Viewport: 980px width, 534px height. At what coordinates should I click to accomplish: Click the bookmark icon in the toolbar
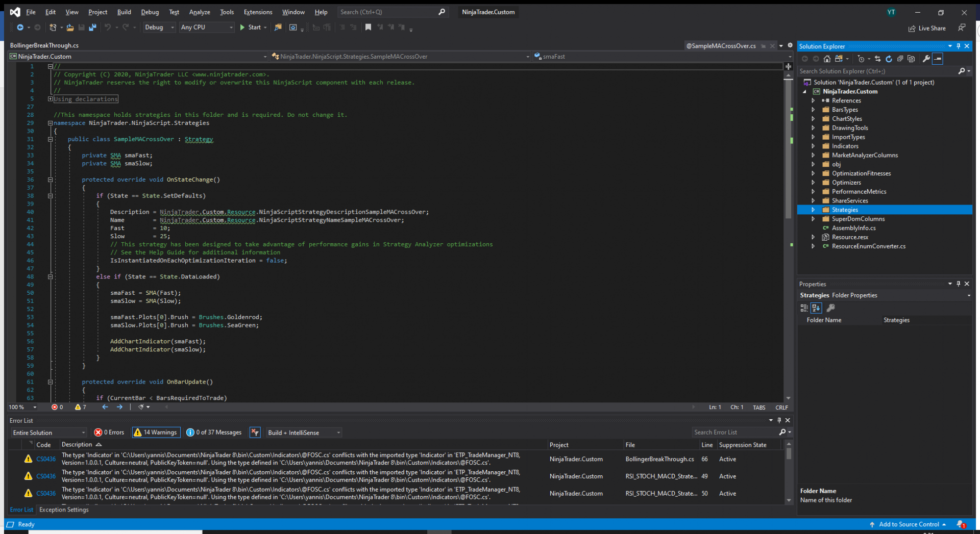click(368, 28)
